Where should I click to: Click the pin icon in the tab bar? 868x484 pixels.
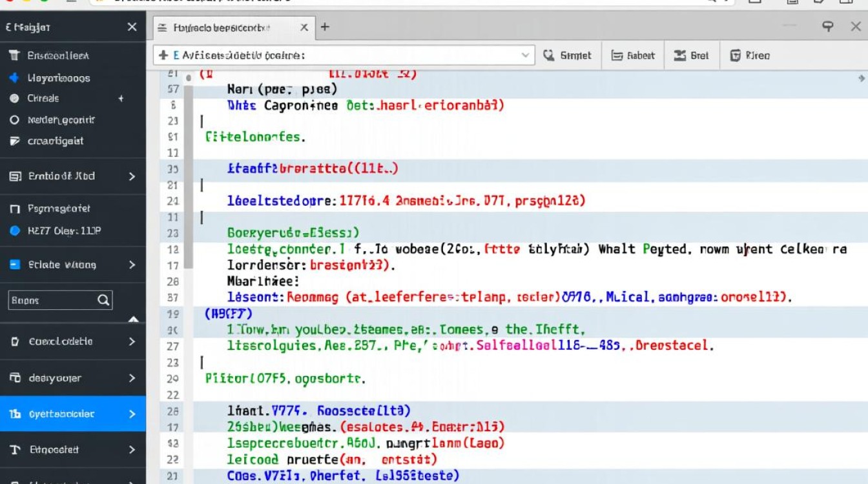tap(827, 26)
